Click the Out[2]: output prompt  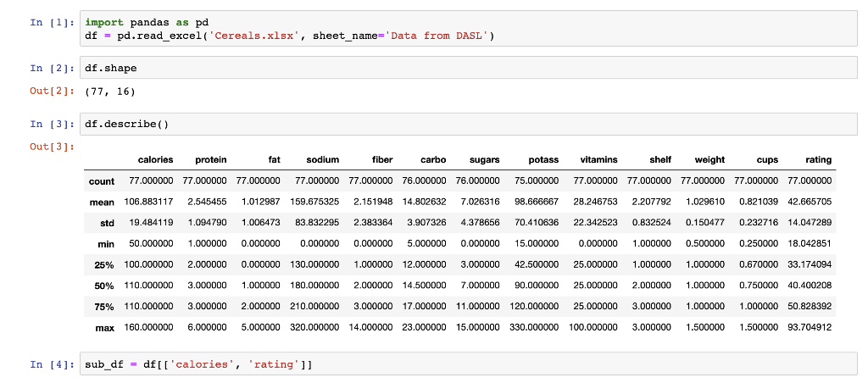(52, 92)
